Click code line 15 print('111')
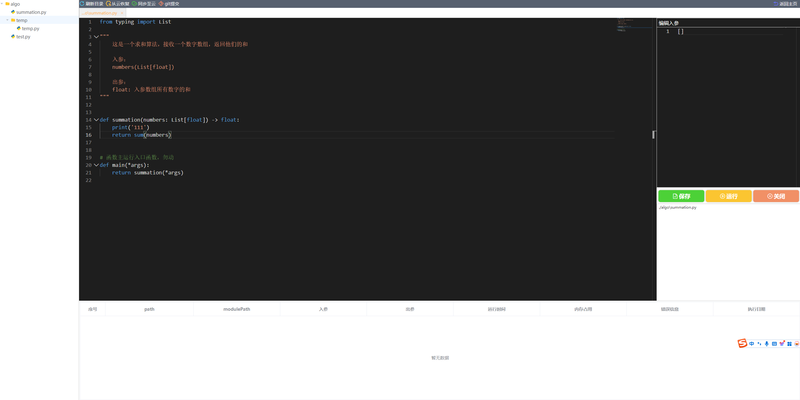The height and width of the screenshot is (400, 800). [x=131, y=128]
